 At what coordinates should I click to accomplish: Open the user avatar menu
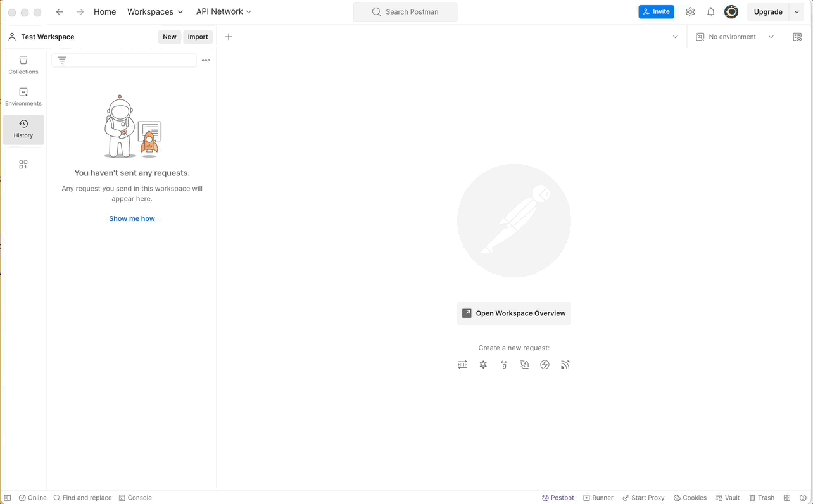pyautogui.click(x=731, y=12)
